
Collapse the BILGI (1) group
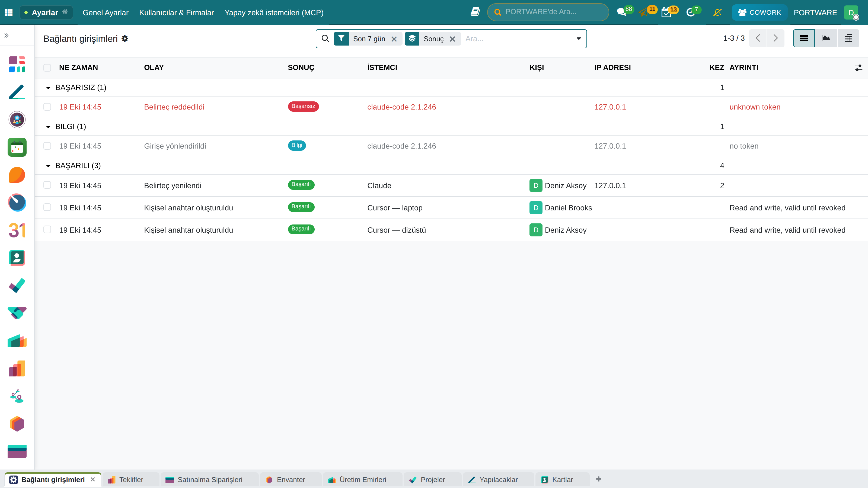click(x=48, y=127)
